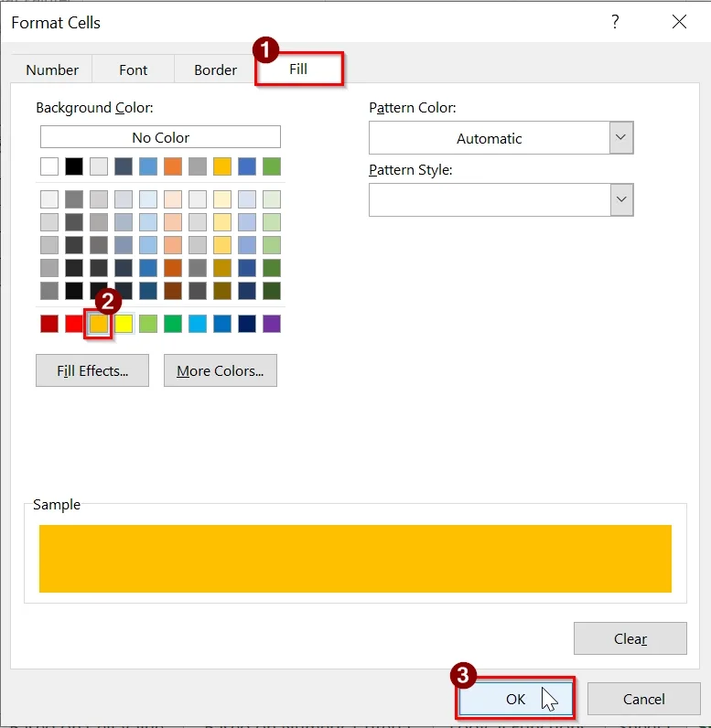This screenshot has height=728, width=711.
Task: Select the orange-gold standard color swatch
Action: click(x=99, y=324)
